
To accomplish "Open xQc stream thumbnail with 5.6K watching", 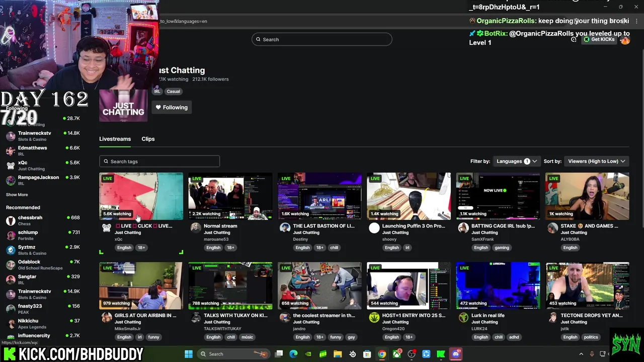I will point(141,196).
